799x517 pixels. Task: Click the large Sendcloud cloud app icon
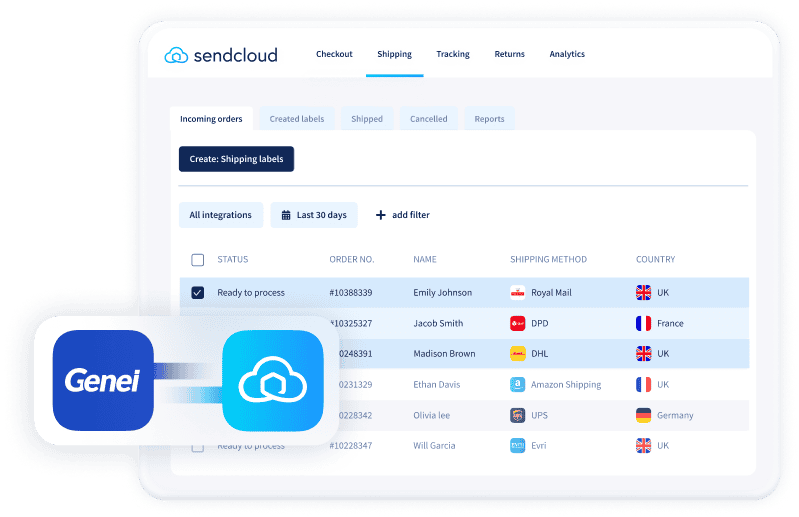273,380
